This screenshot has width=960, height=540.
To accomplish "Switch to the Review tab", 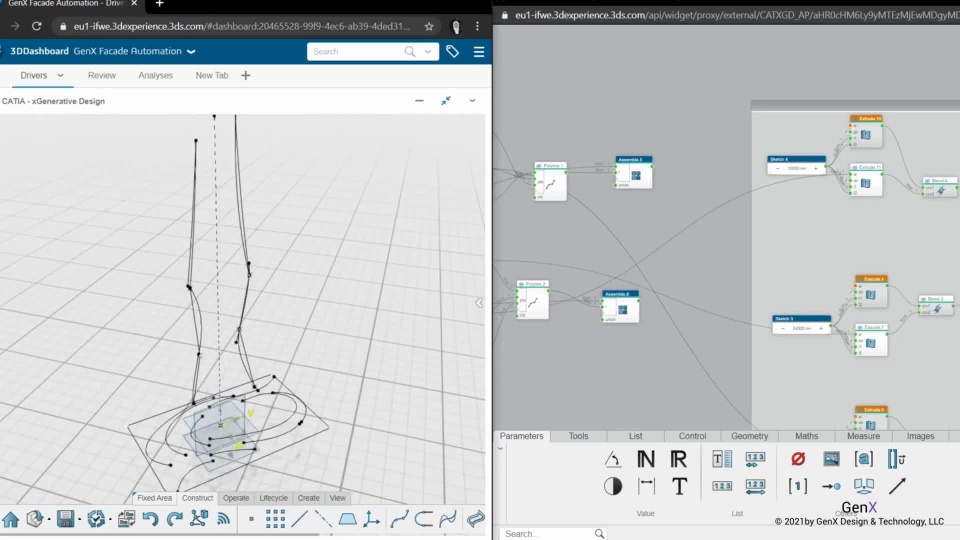I will click(x=102, y=75).
